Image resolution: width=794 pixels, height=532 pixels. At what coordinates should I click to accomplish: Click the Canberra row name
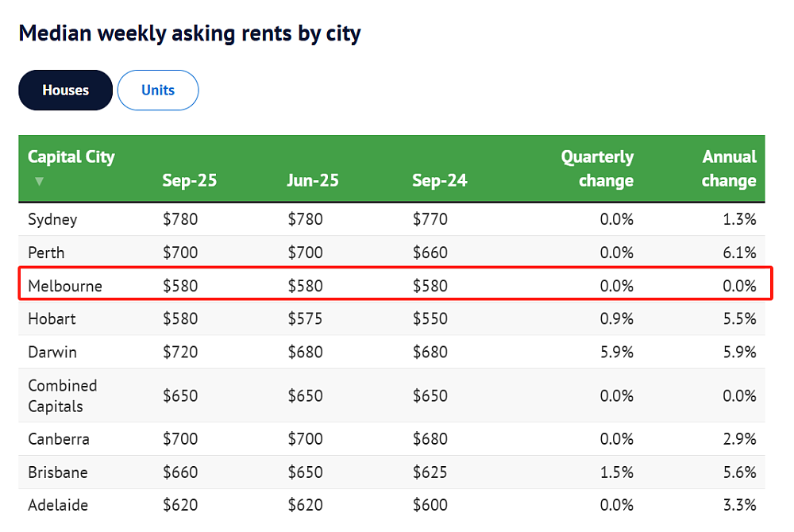59,439
